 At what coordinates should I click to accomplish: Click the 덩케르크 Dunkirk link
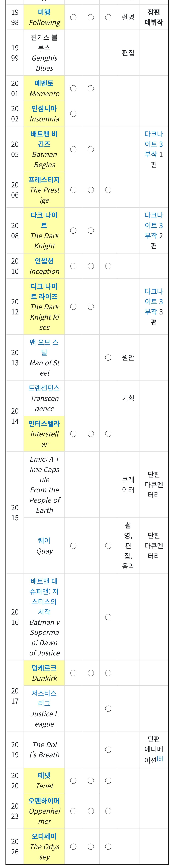point(44,667)
